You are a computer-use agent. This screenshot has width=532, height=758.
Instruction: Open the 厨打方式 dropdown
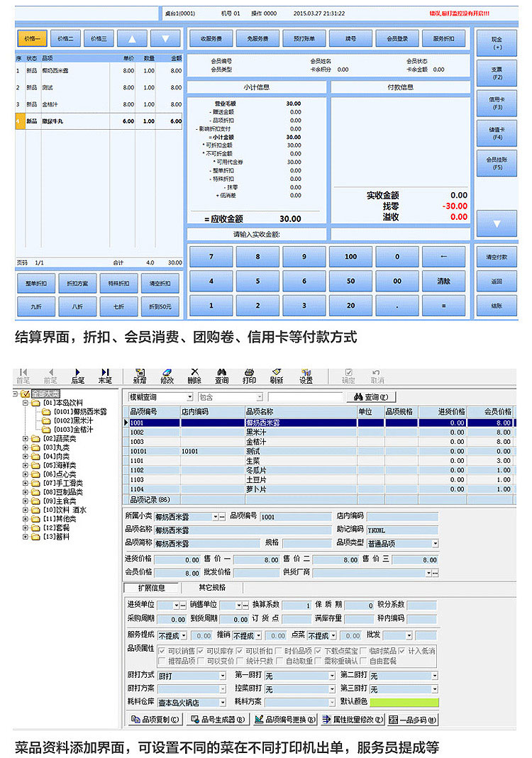(x=223, y=676)
